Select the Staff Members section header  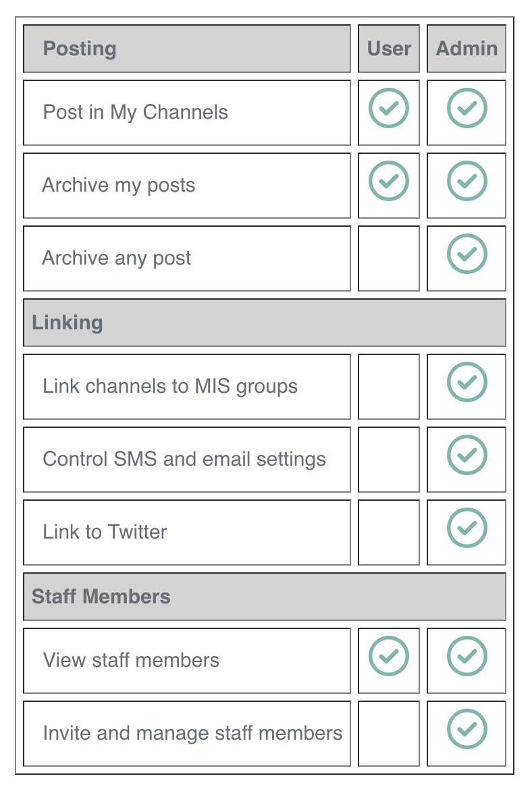click(265, 596)
